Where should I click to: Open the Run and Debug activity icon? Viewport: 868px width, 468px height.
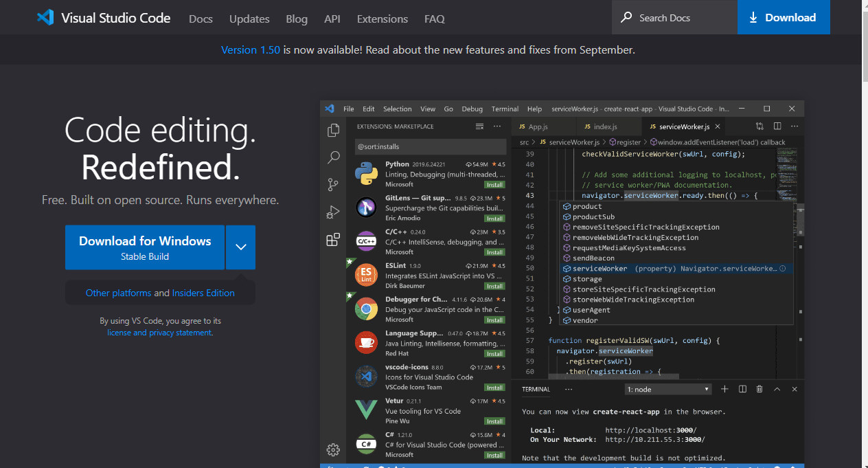tap(333, 212)
